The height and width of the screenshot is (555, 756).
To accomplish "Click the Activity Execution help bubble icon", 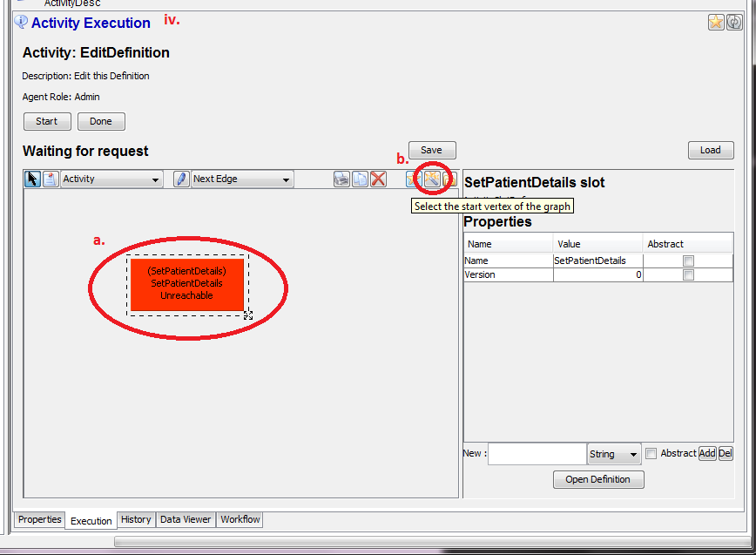I will click(x=21, y=22).
